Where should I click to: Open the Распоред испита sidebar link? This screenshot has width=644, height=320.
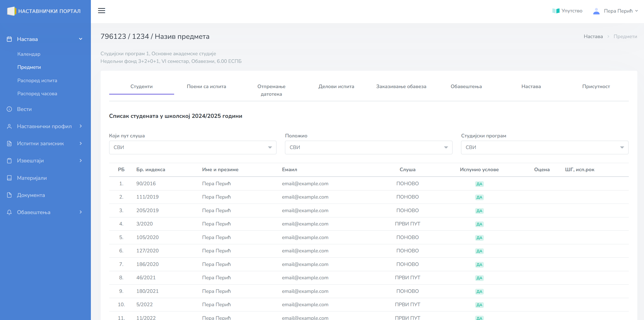37,80
